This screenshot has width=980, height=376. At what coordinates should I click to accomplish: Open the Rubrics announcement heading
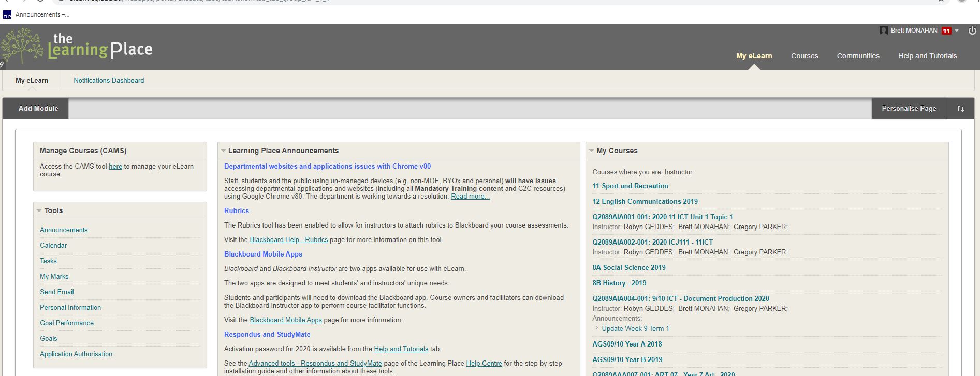pos(237,211)
